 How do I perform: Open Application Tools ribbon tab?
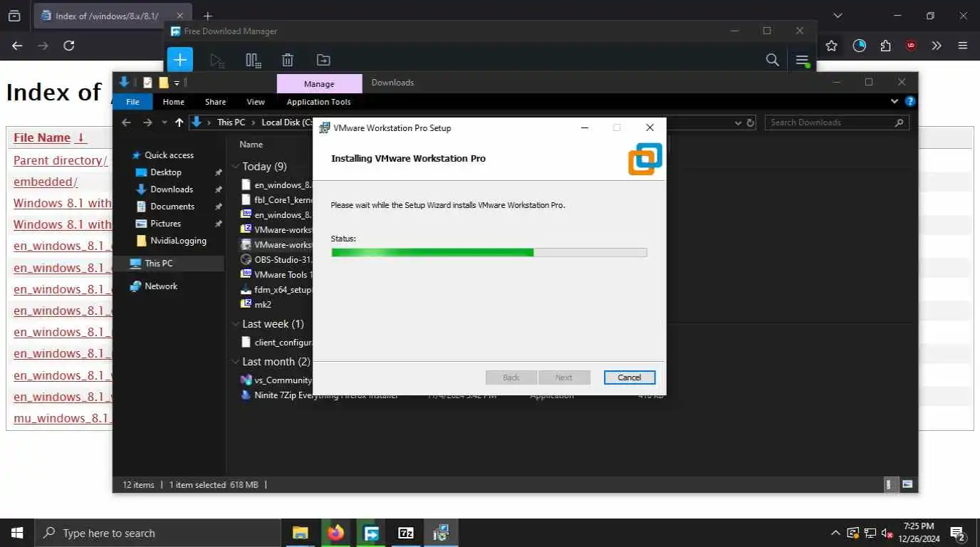[x=318, y=102]
